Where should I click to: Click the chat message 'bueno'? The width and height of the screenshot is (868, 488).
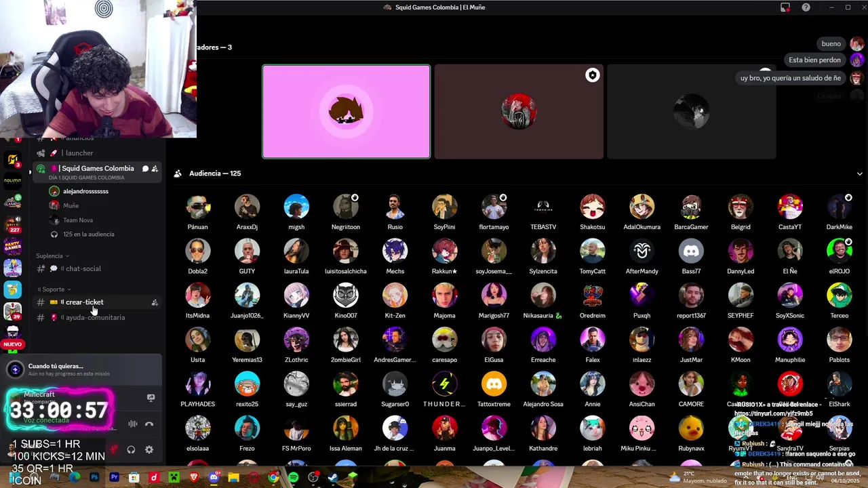[x=831, y=44]
